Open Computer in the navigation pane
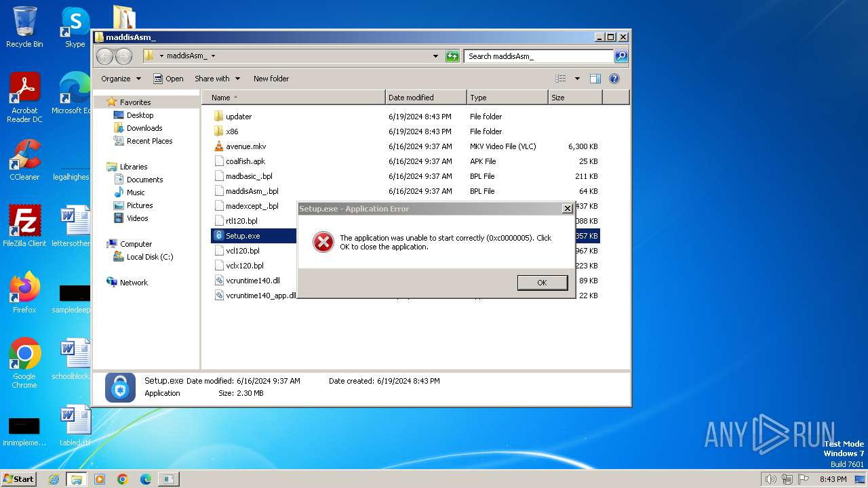 pyautogui.click(x=136, y=244)
